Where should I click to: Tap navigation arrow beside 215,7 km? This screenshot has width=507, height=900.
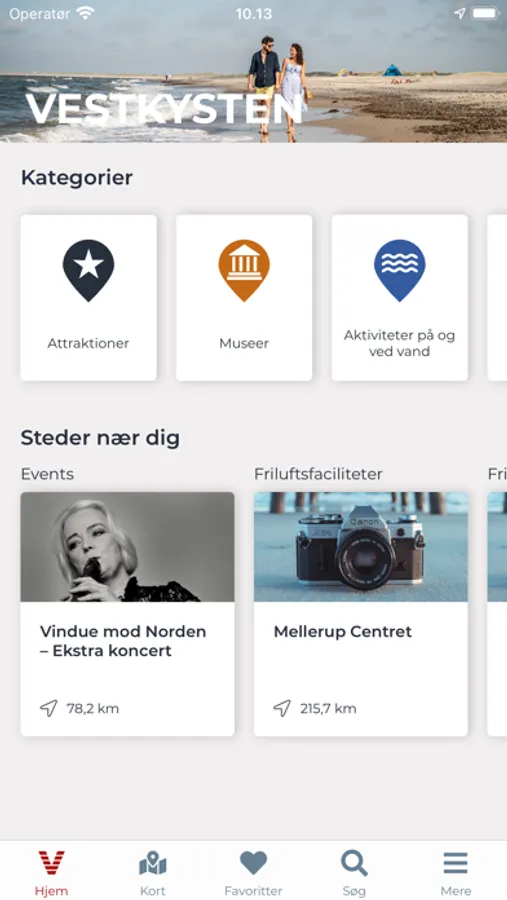(x=282, y=708)
